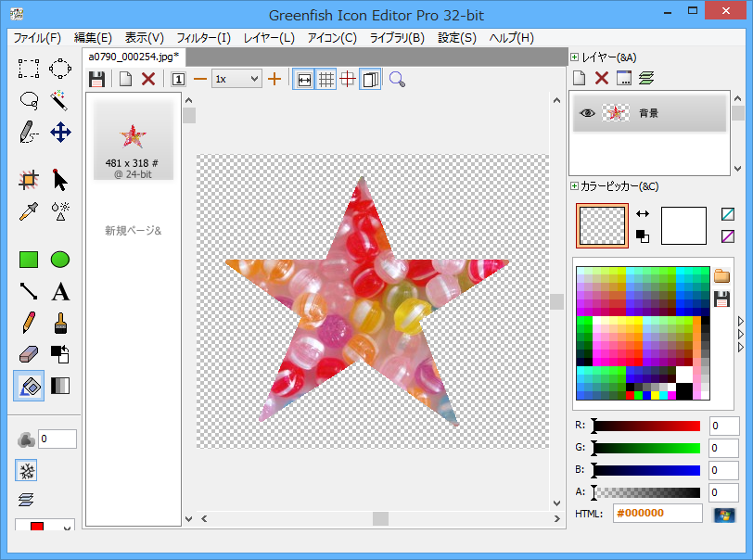This screenshot has width=753, height=560.
Task: Select the Magic Wand tool
Action: [60, 99]
